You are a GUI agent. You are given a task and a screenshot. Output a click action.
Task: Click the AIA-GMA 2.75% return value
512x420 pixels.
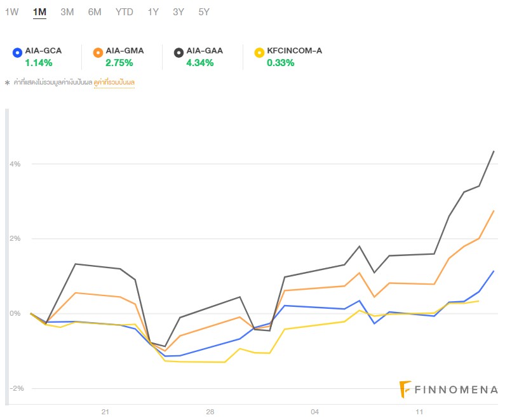click(119, 63)
